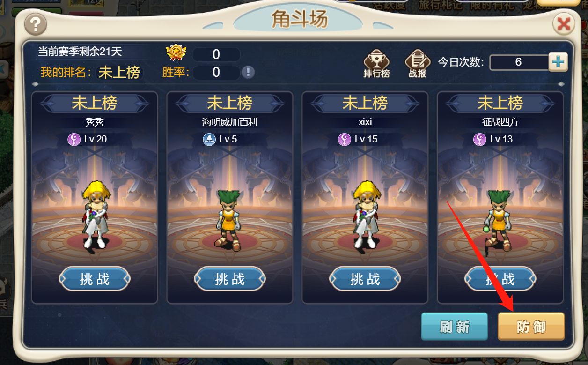Click the 今日次数 count field
The image size is (588, 365).
pyautogui.click(x=519, y=62)
